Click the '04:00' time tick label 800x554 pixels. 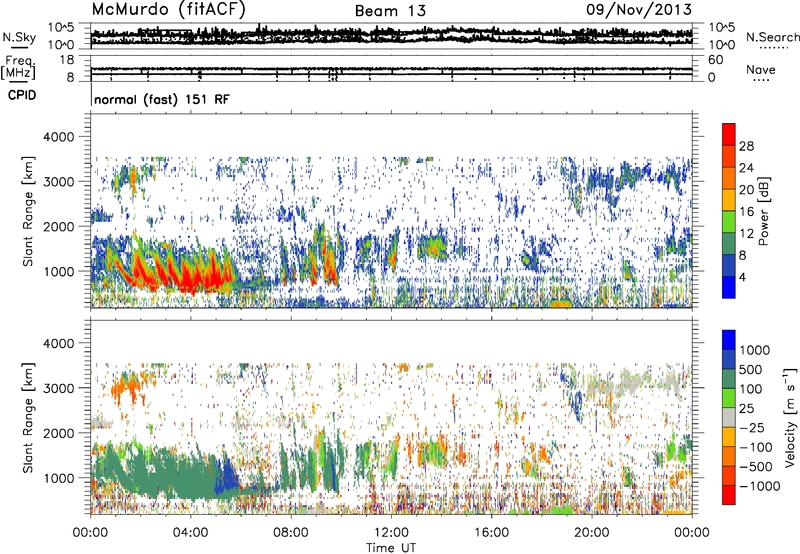pos(191,533)
